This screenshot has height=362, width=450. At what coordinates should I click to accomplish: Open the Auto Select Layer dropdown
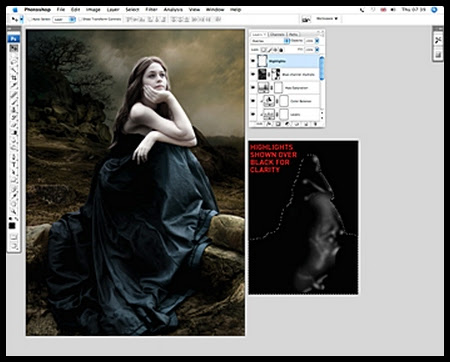pos(64,20)
